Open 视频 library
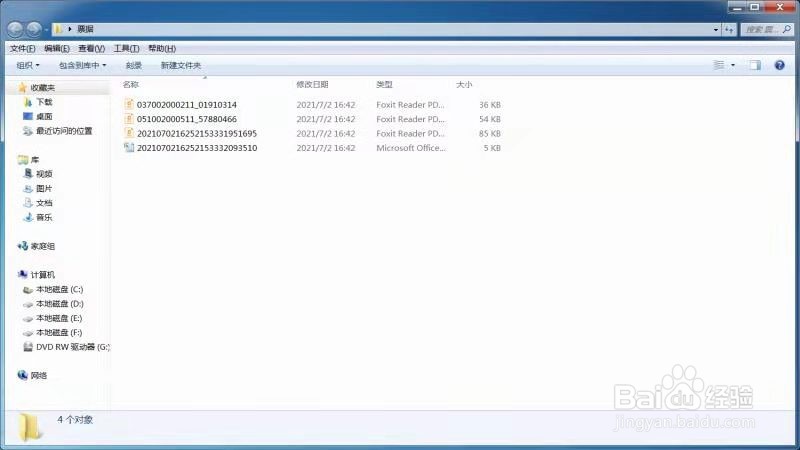The width and height of the screenshot is (800, 450). click(x=44, y=174)
